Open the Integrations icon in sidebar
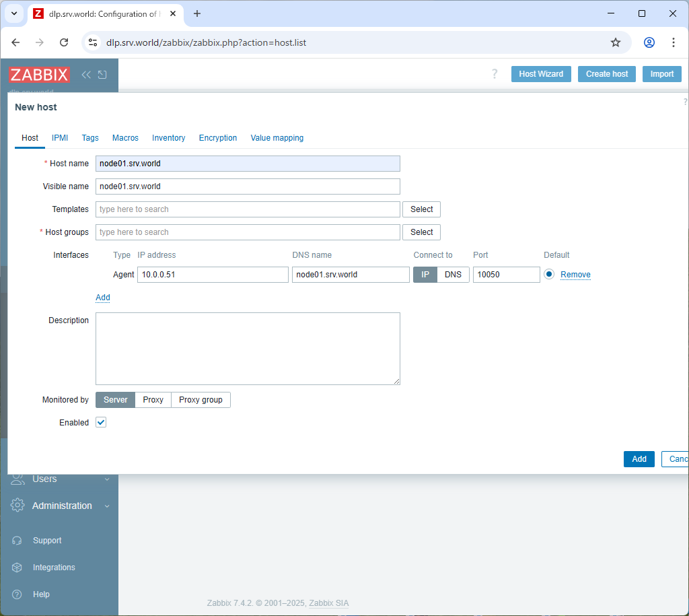Image resolution: width=689 pixels, height=616 pixels. pos(17,568)
